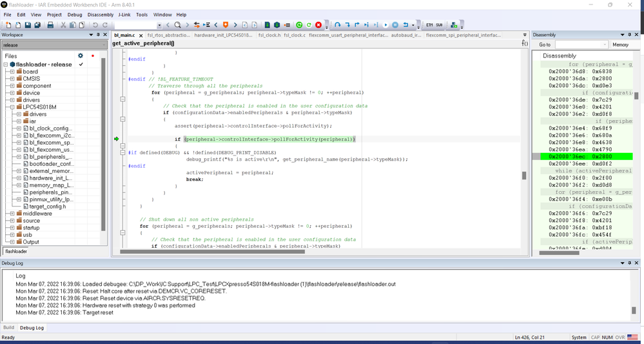Screen dimensions: 644x344
Task: Click the Run to Cursor icon
Action: tap(376, 25)
